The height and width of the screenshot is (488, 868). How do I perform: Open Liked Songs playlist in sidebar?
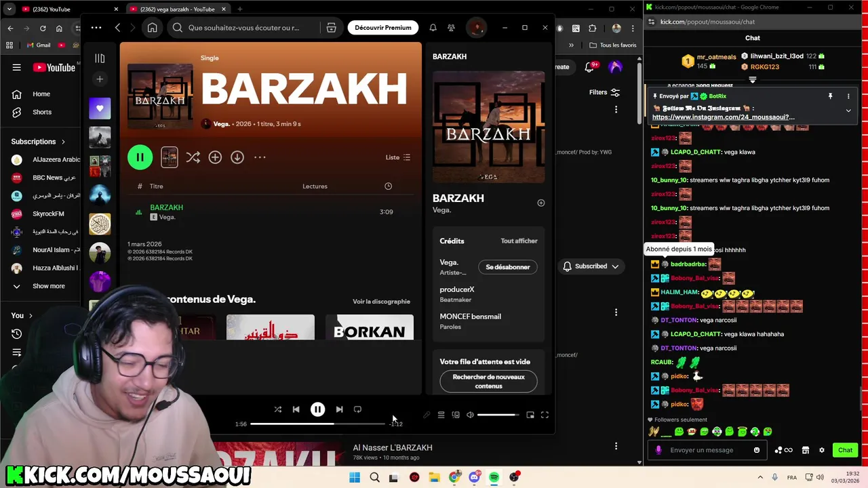pos(100,108)
